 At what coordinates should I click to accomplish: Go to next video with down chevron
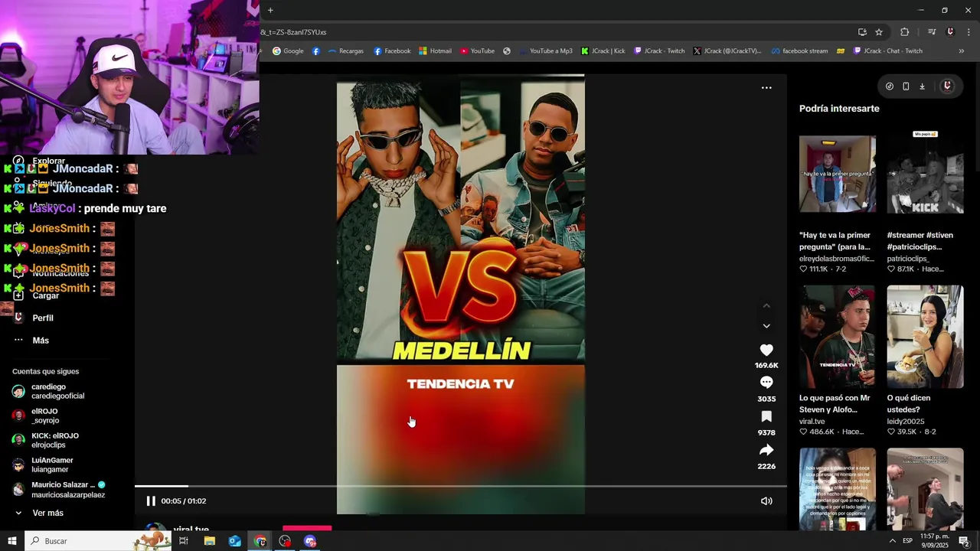coord(766,326)
